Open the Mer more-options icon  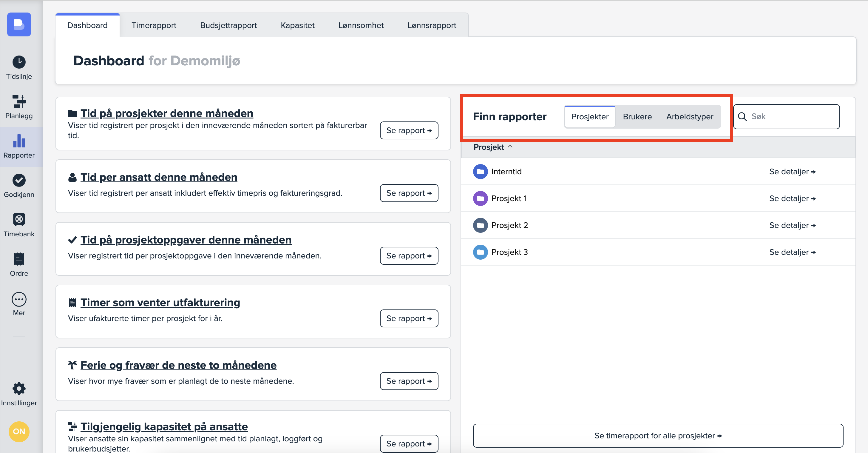(19, 299)
